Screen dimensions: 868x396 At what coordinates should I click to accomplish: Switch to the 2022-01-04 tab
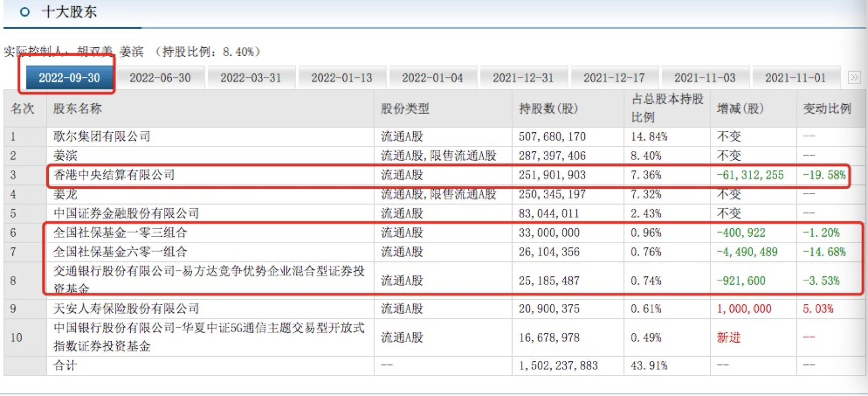[x=432, y=78]
